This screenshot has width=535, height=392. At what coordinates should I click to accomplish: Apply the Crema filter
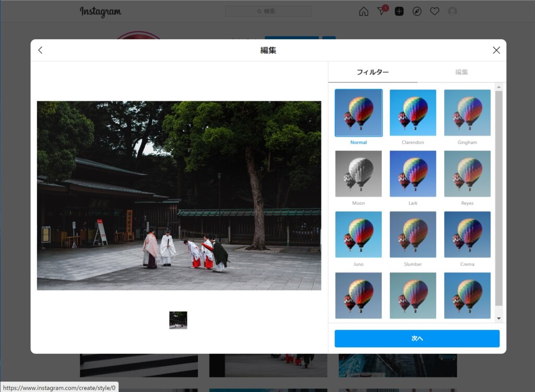468,234
